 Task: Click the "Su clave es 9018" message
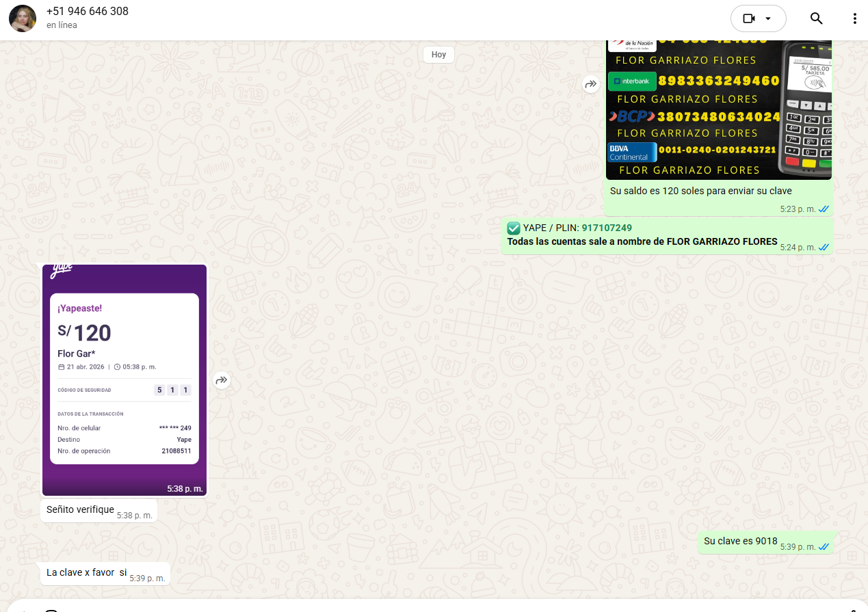point(740,541)
